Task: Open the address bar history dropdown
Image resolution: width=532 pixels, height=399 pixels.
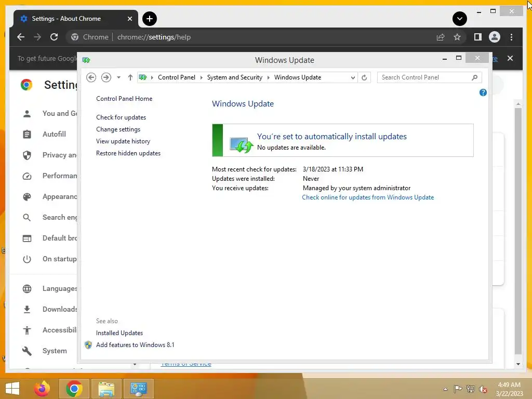Action: click(353, 78)
